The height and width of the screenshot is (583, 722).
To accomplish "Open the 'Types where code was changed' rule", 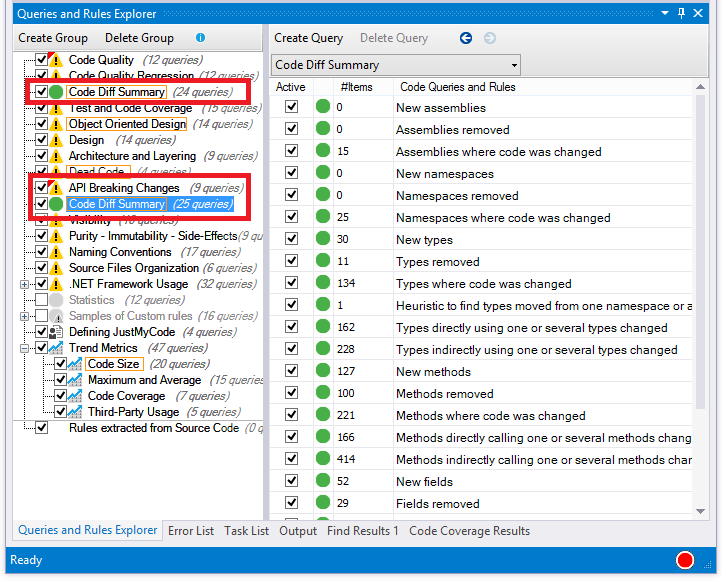I will tap(483, 284).
